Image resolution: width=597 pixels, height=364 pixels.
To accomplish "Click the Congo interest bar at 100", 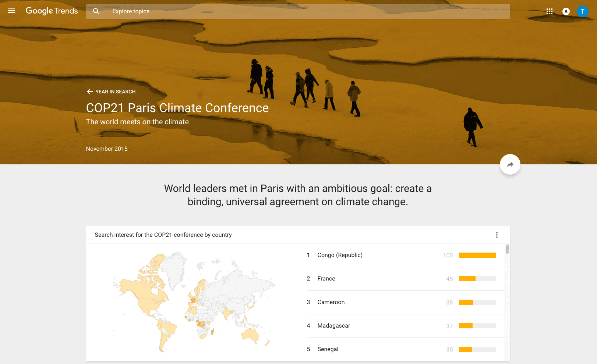I will pyautogui.click(x=477, y=255).
